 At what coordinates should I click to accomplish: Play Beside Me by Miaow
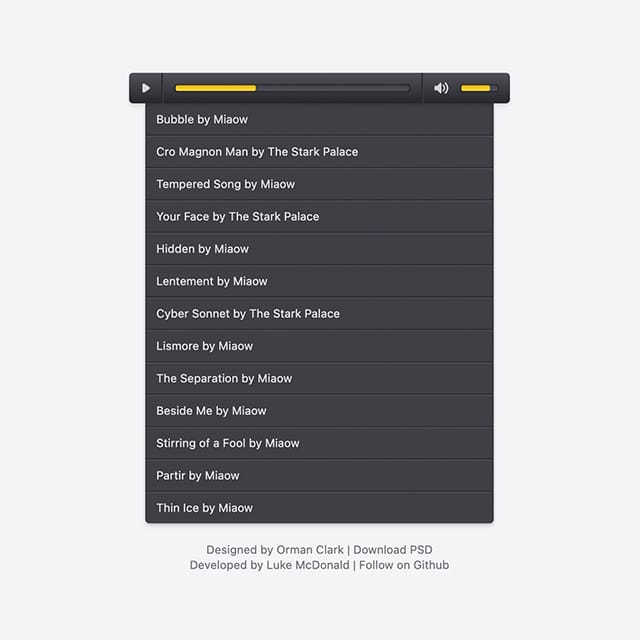[319, 411]
